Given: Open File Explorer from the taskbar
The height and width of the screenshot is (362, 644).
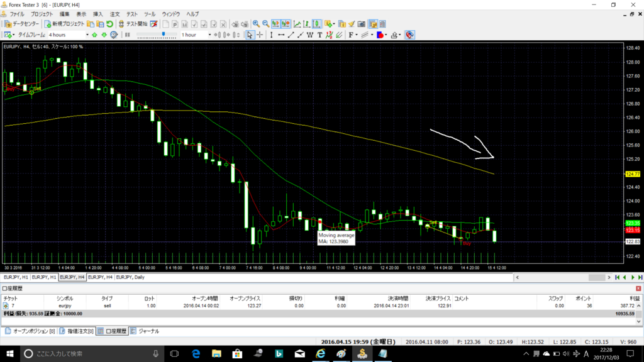Looking at the screenshot, I should pyautogui.click(x=216, y=353).
